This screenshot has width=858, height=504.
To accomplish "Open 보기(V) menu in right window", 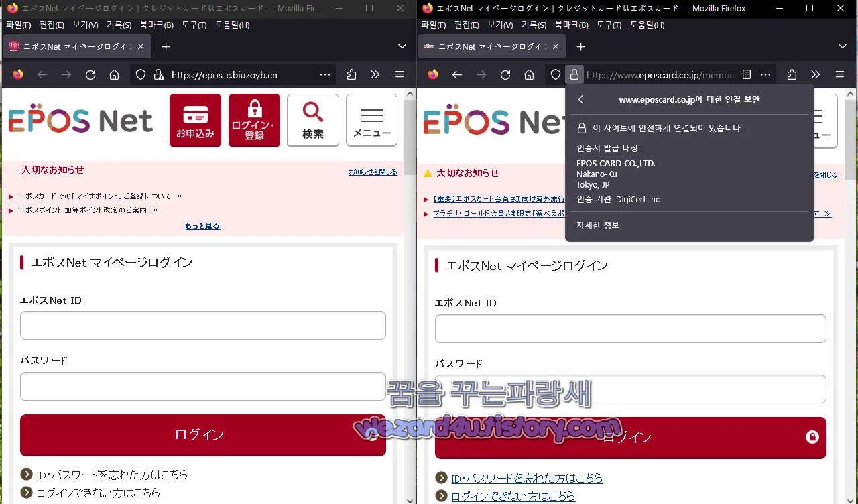I will (500, 25).
